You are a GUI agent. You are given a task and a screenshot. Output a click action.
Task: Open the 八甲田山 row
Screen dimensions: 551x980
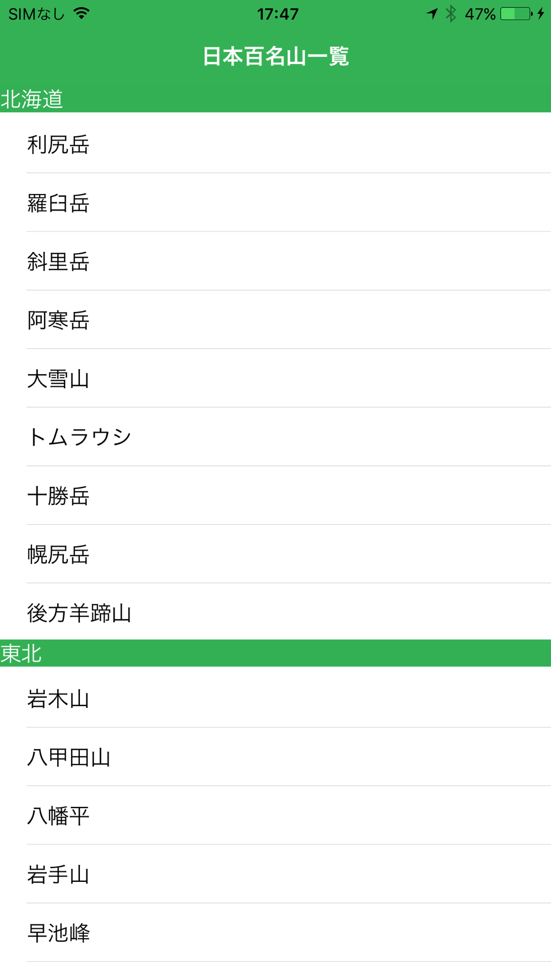tap(275, 757)
